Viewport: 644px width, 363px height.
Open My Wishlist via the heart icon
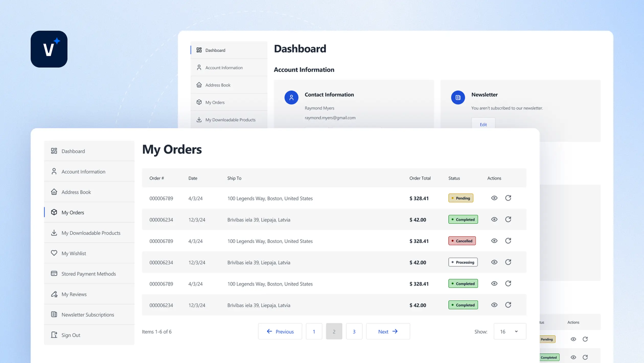(54, 253)
